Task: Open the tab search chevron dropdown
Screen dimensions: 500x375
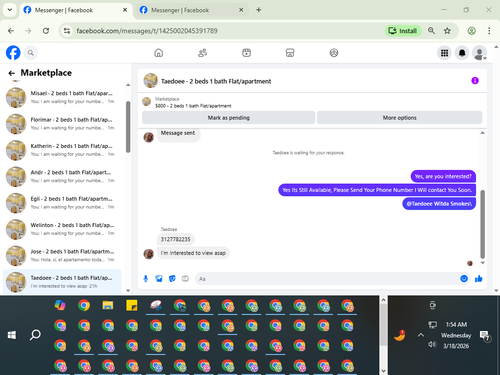Action: coord(10,10)
